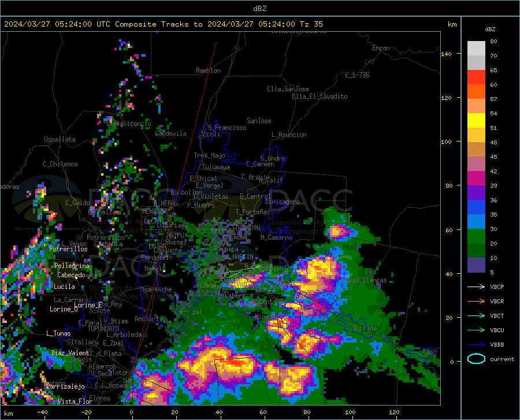
Task: Click the Dorrida place label
Action: (x=365, y=328)
